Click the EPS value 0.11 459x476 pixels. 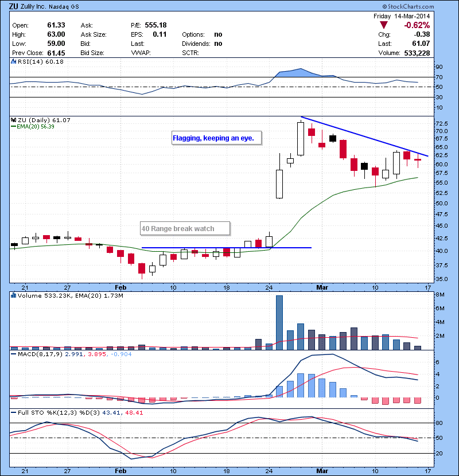click(160, 34)
